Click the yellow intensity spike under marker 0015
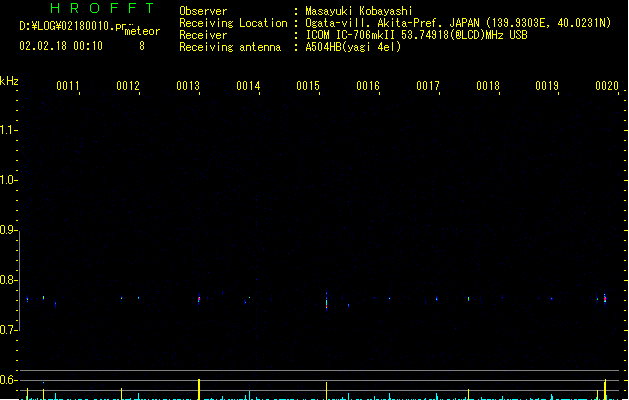 click(x=327, y=391)
